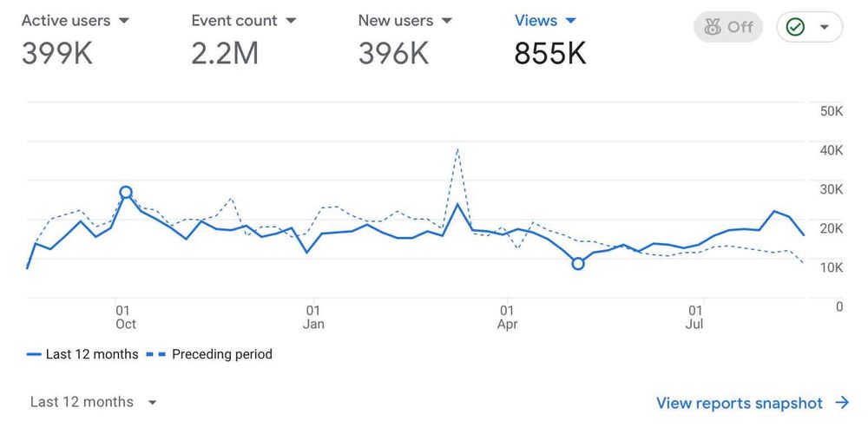Open the Views metric dropdown arrow
This screenshot has height=428, width=868.
(x=570, y=20)
